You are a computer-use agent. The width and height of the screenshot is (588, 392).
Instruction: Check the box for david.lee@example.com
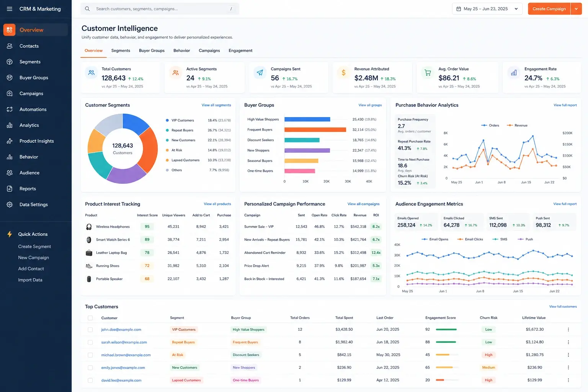point(90,380)
